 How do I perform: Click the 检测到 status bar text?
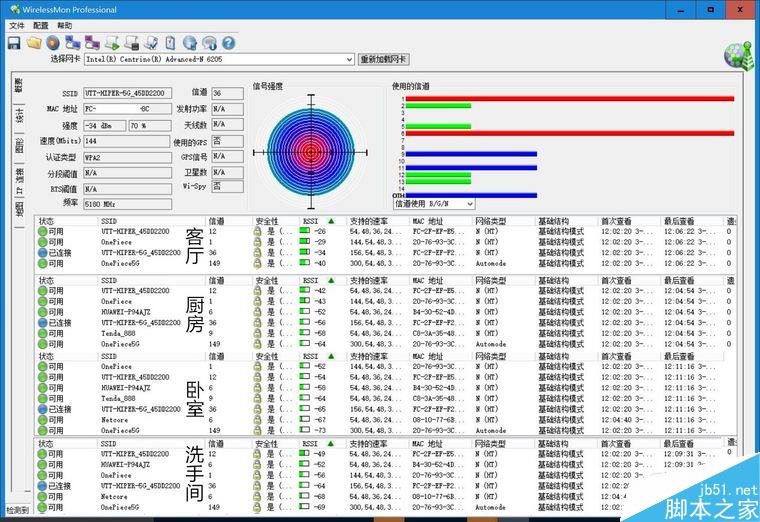point(17,510)
